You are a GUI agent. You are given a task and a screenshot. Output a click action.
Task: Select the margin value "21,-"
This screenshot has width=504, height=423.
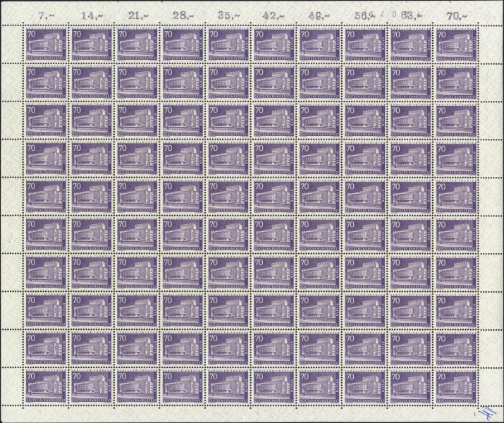coord(137,16)
